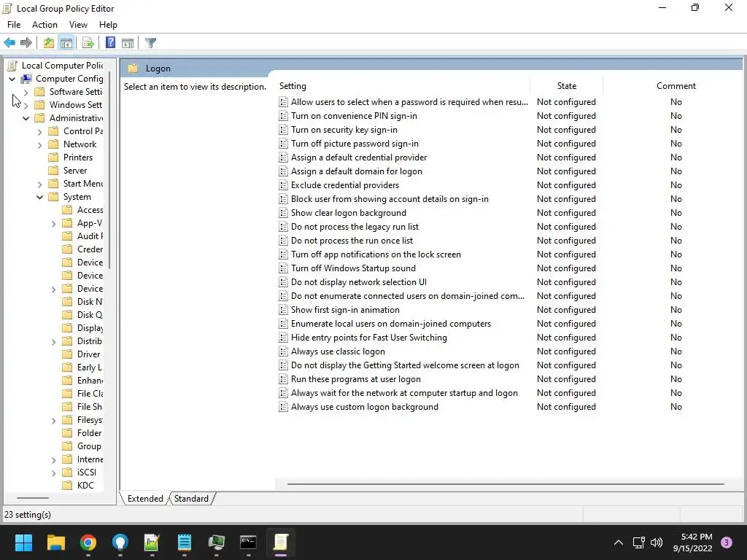The width and height of the screenshot is (747, 560).
Task: Launch Google Chrome from taskbar
Action: click(x=88, y=542)
